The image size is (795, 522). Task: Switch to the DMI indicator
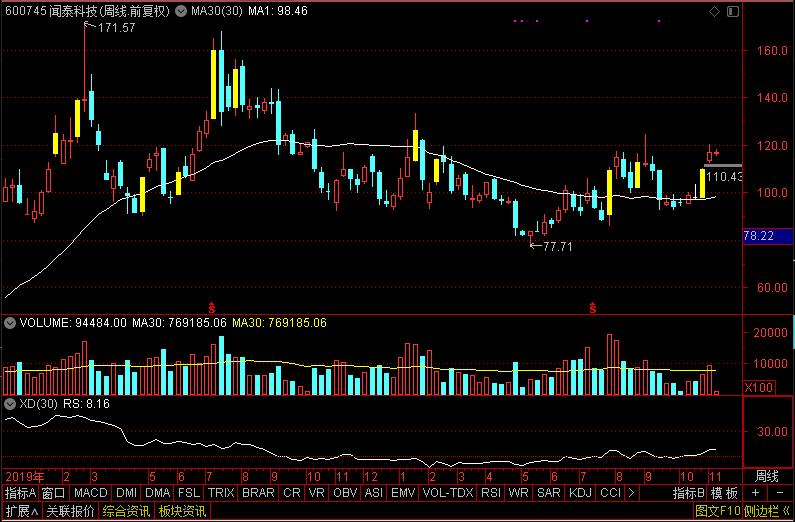click(126, 493)
